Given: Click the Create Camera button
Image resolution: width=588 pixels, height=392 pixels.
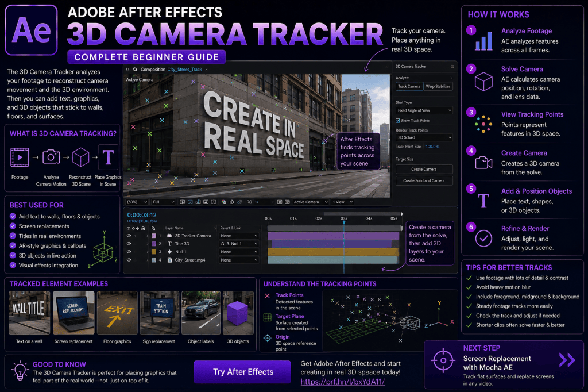Looking at the screenshot, I should click(424, 170).
